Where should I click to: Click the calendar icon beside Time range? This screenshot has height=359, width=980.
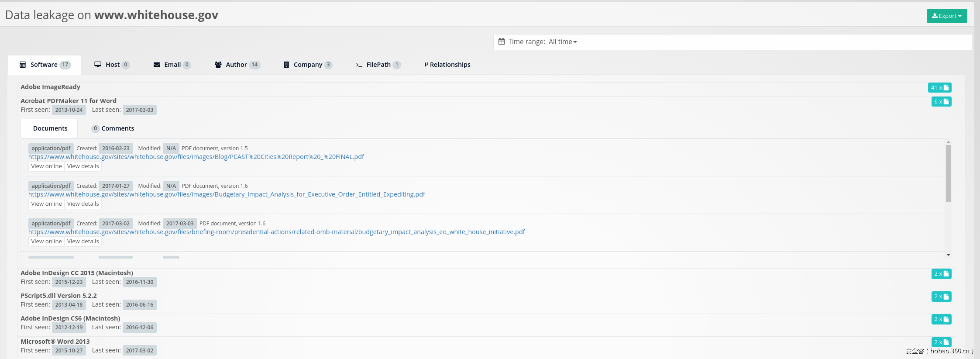502,41
